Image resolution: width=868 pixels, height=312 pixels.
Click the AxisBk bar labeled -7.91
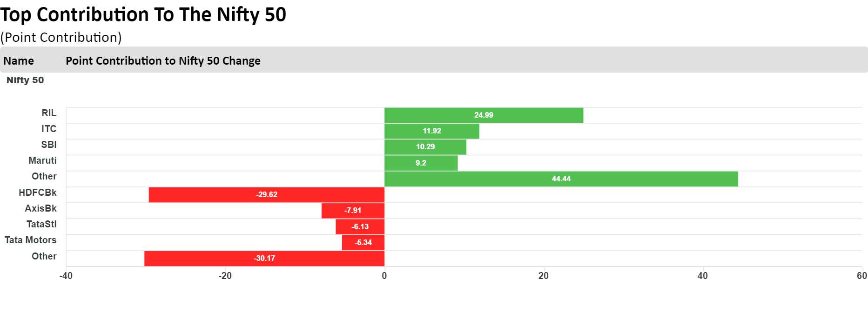click(353, 211)
